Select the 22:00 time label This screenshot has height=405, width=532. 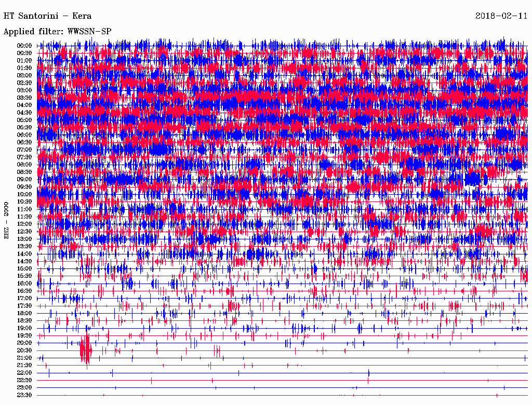[x=24, y=373]
